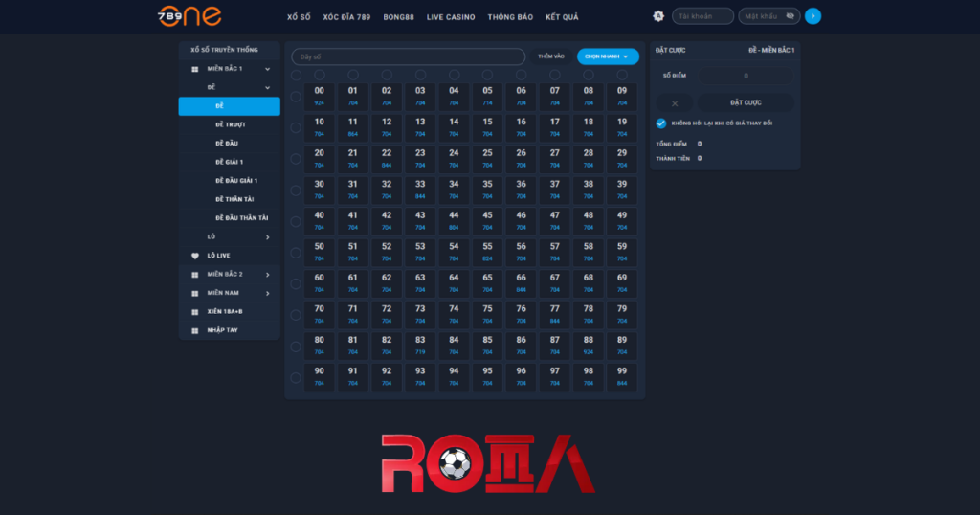The width and height of the screenshot is (980, 515).
Task: Pick number 88 in the grid
Action: click(589, 347)
